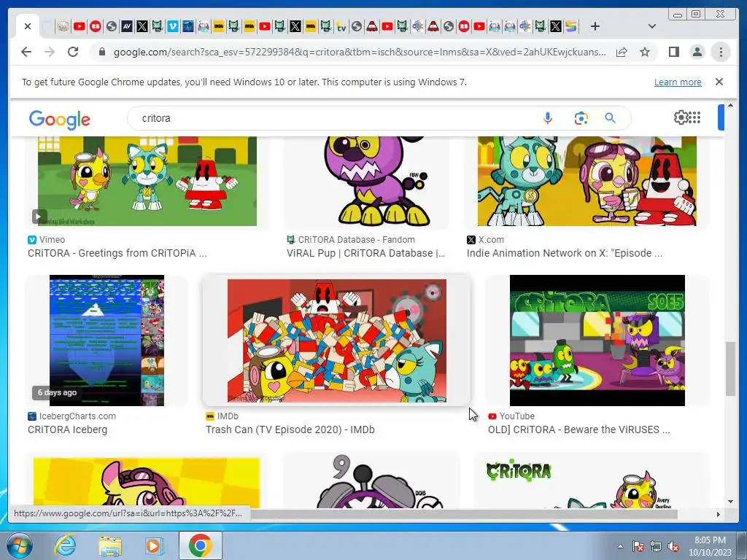Open the Chrome profile menu

click(x=697, y=52)
